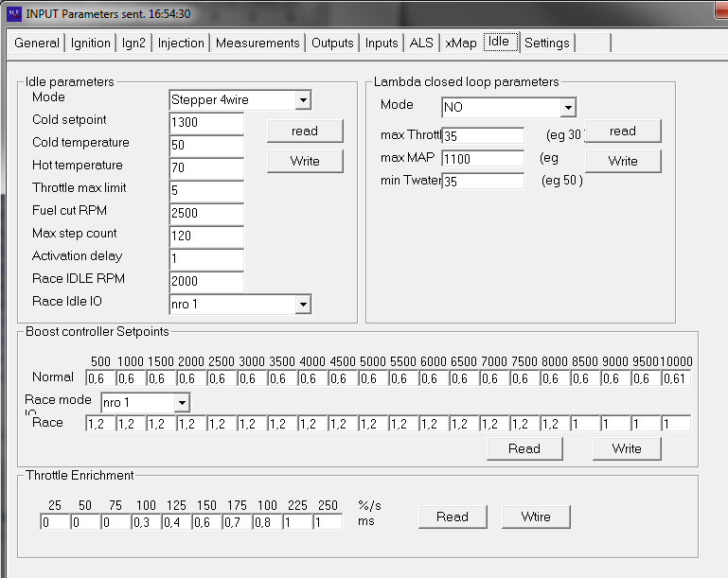Click the Normal boost field under 500 RPM
This screenshot has height=578, width=728.
[100, 378]
